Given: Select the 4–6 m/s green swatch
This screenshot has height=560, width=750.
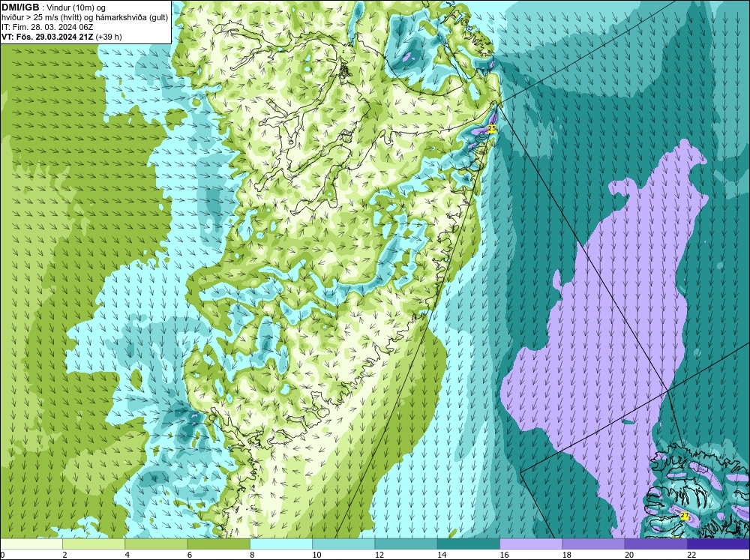Looking at the screenshot, I should tap(156, 544).
